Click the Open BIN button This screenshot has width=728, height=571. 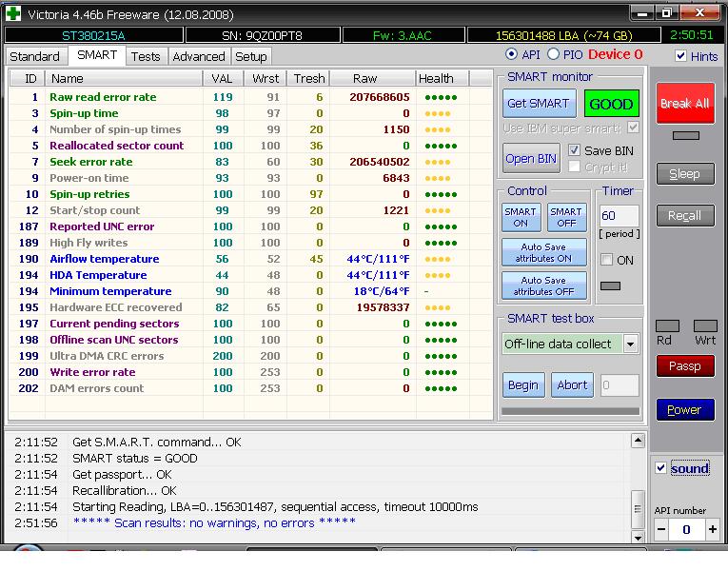click(531, 158)
